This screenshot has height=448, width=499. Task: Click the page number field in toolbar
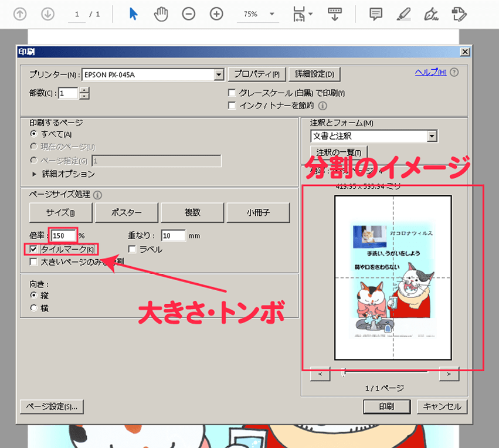77,14
